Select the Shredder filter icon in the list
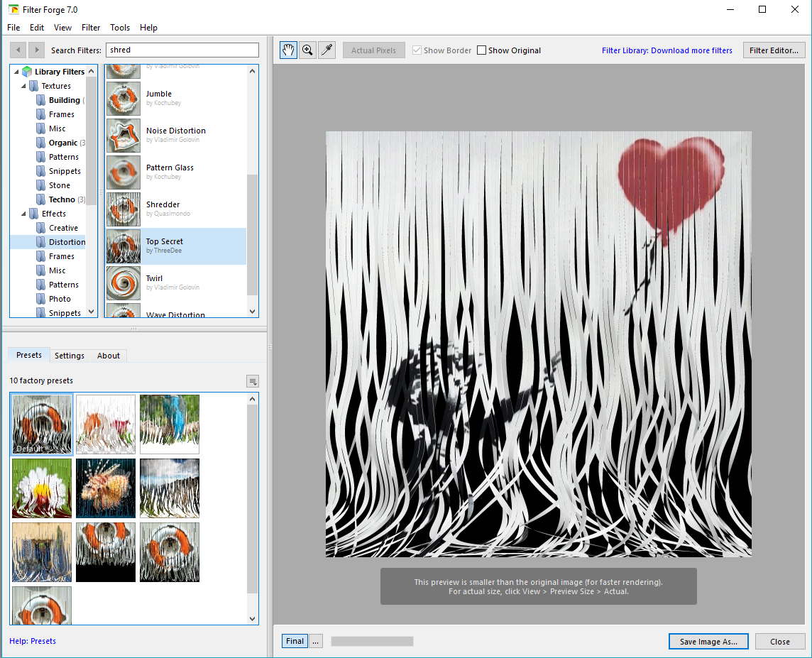The height and width of the screenshot is (658, 812). click(123, 209)
